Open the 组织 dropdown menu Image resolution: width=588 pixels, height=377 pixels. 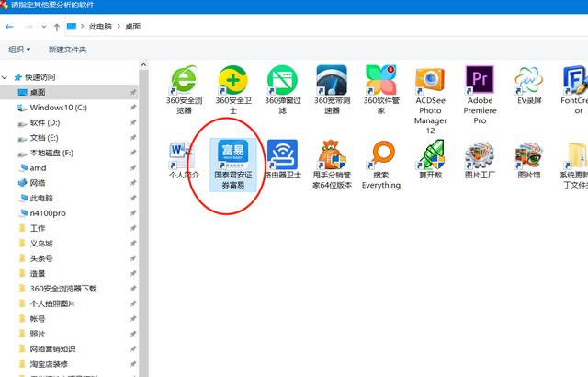pyautogui.click(x=19, y=50)
